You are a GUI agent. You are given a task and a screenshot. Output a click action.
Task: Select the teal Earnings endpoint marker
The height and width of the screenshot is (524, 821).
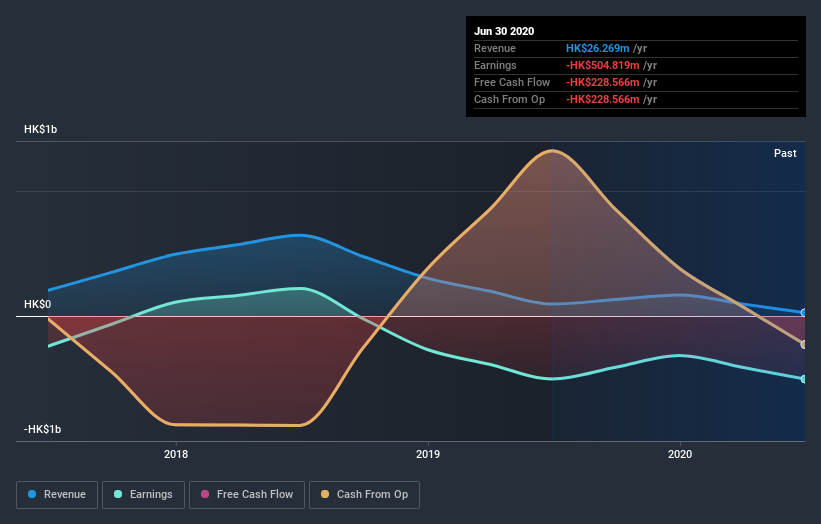click(804, 378)
